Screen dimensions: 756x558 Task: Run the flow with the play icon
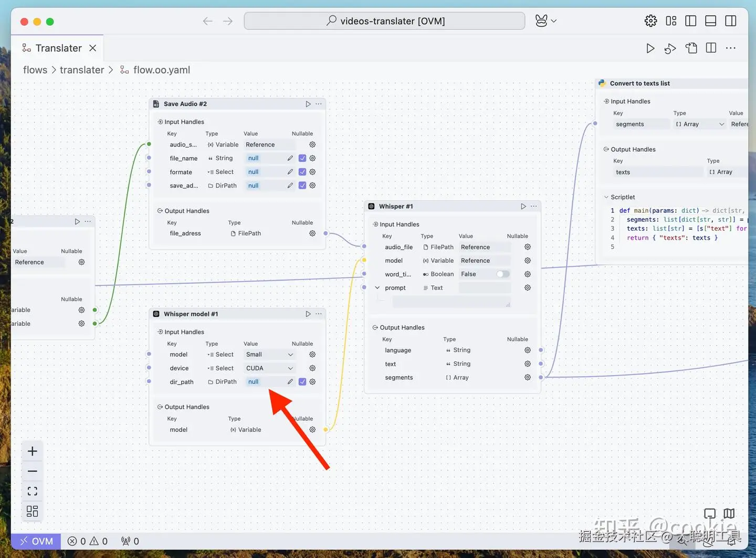click(650, 48)
